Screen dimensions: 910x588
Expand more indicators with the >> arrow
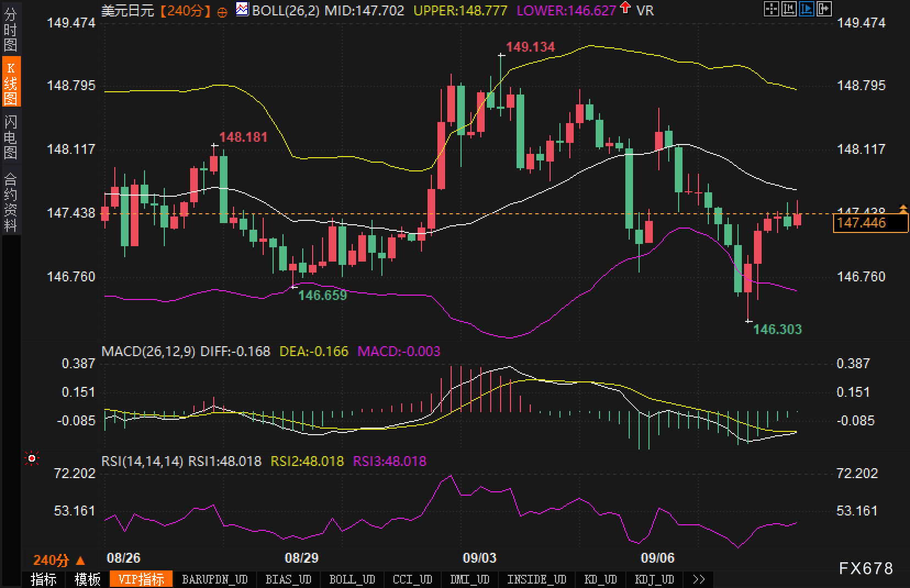[x=698, y=580]
